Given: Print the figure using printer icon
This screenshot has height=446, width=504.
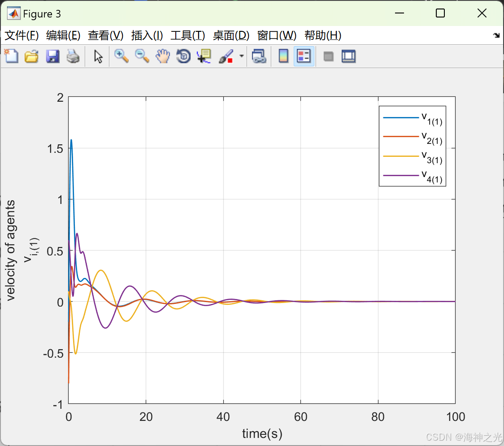Looking at the screenshot, I should 73,56.
